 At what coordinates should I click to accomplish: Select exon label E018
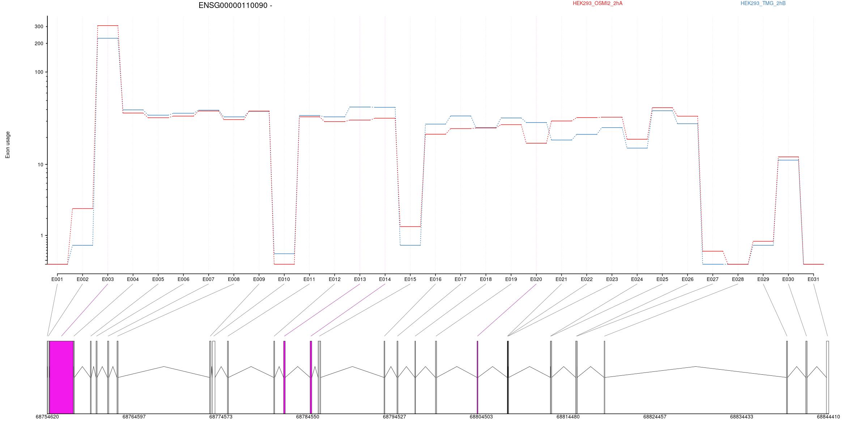coord(486,279)
